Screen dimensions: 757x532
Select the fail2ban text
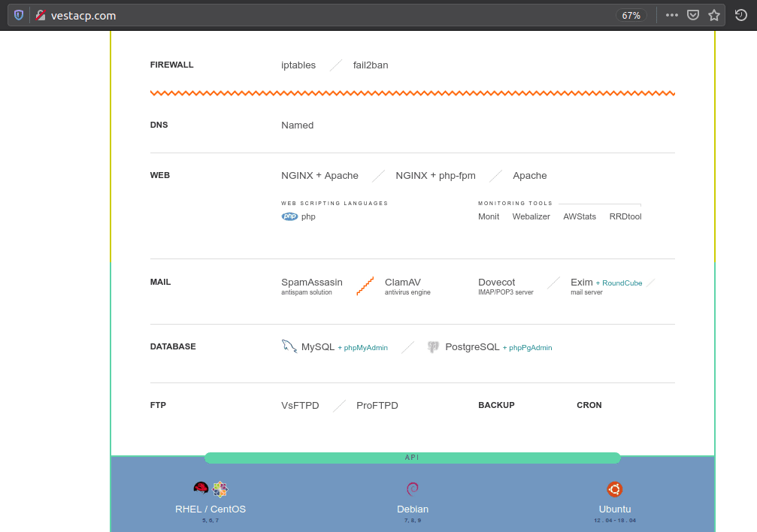pos(371,65)
